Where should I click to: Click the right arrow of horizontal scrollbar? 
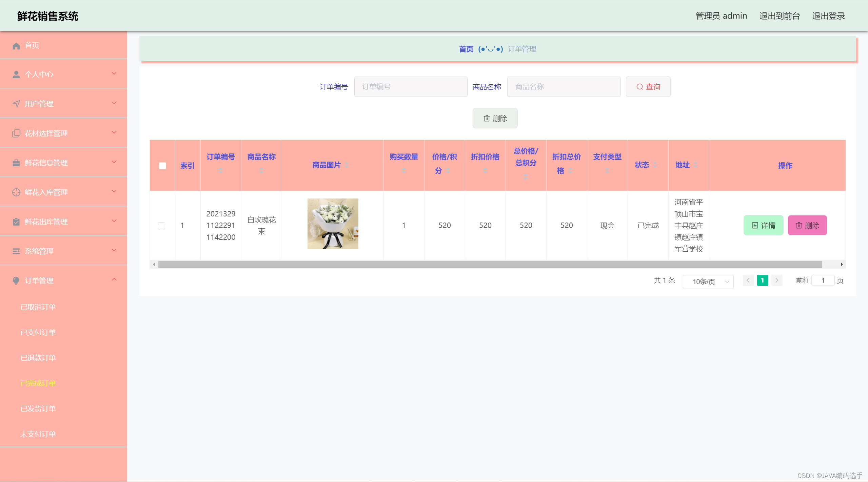[x=842, y=264]
